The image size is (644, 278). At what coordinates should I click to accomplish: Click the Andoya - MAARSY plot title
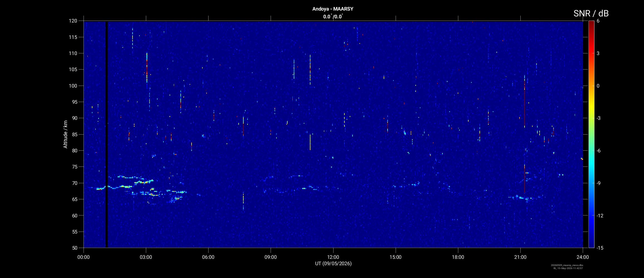(333, 9)
